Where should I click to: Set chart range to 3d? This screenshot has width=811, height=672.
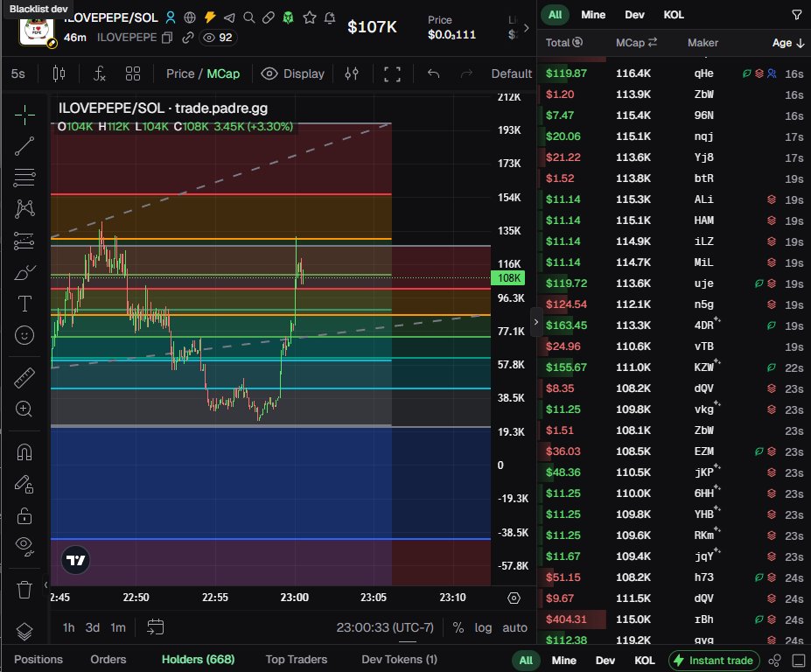93,627
